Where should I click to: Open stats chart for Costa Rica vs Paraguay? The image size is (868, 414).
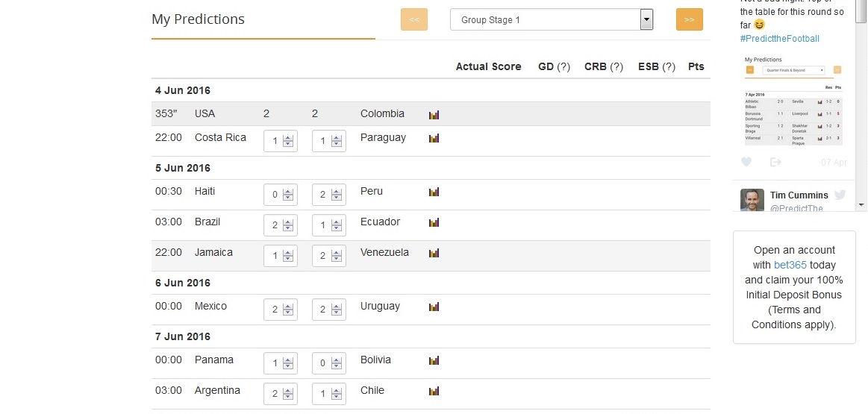(x=434, y=138)
